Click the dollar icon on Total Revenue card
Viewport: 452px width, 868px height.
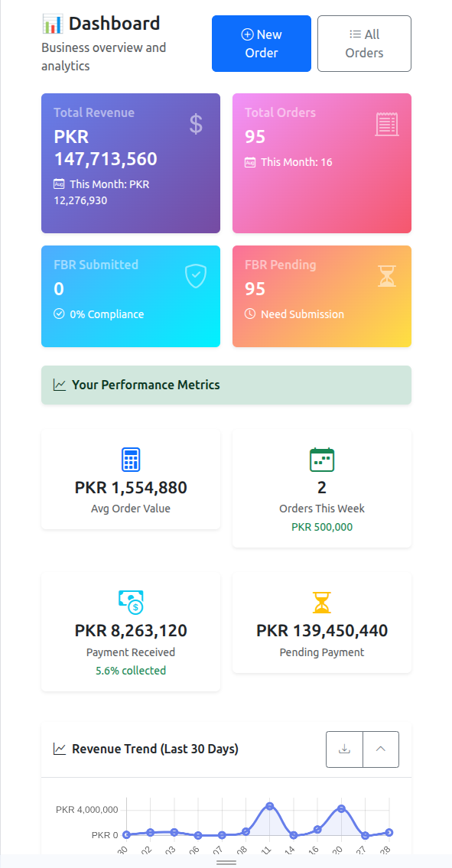pos(196,123)
